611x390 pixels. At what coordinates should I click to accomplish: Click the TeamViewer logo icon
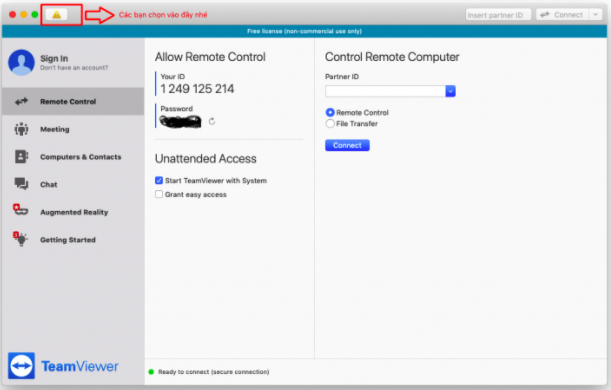click(x=21, y=366)
